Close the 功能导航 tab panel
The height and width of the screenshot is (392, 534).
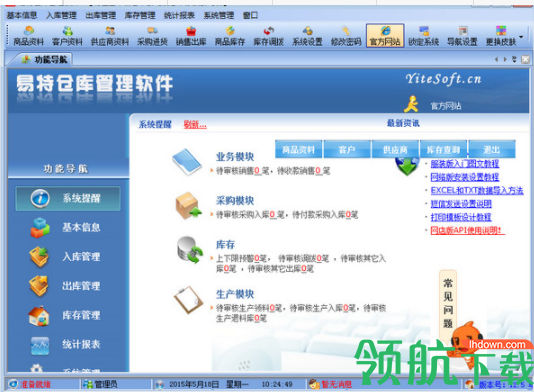526,60
